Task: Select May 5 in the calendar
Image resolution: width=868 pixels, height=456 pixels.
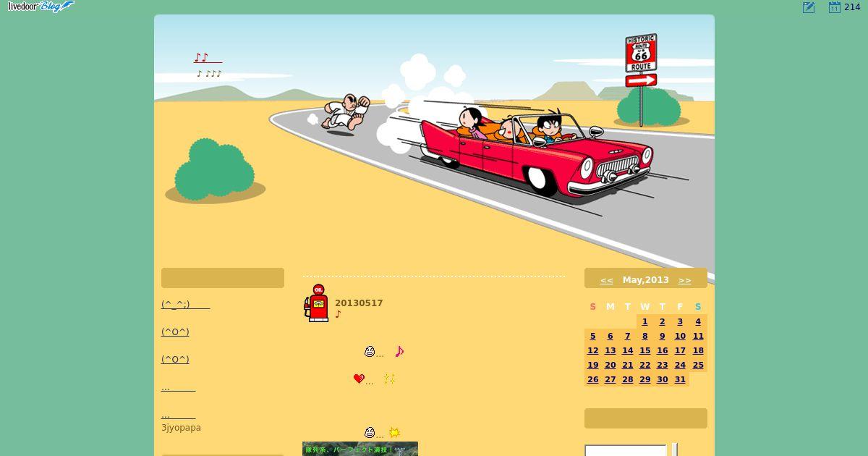Action: pos(592,336)
